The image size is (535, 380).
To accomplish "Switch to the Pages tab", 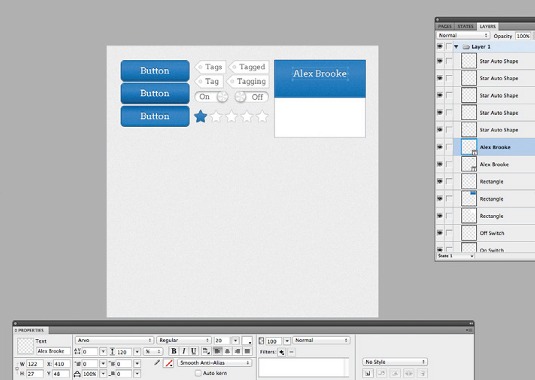I will pos(445,26).
